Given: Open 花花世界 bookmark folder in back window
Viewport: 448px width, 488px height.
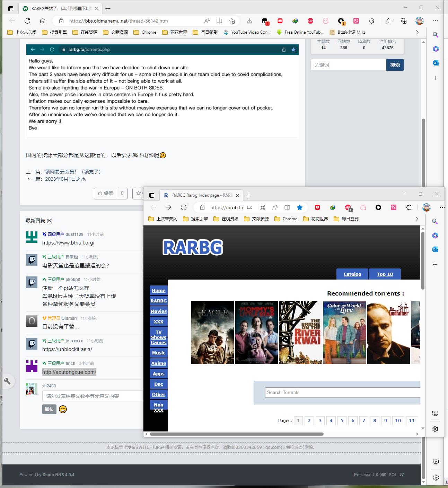Looking at the screenshot, I should 175,32.
